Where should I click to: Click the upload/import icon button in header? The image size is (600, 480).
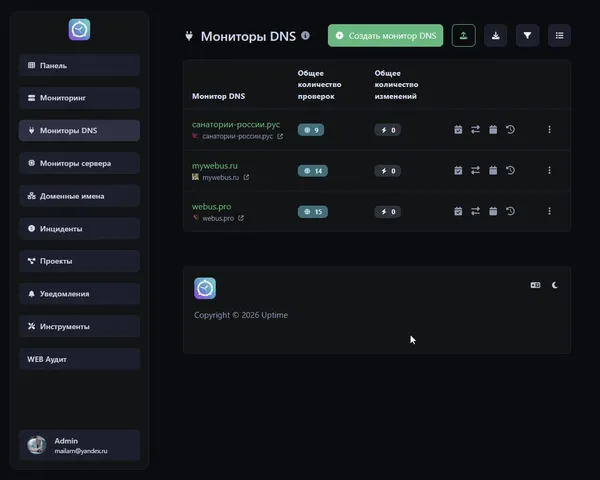pyautogui.click(x=463, y=36)
